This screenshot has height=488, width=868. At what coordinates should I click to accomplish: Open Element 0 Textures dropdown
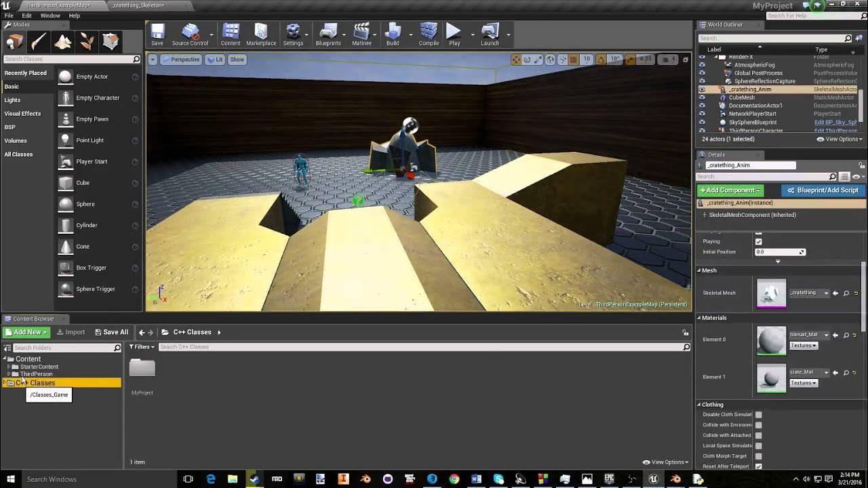coord(804,345)
